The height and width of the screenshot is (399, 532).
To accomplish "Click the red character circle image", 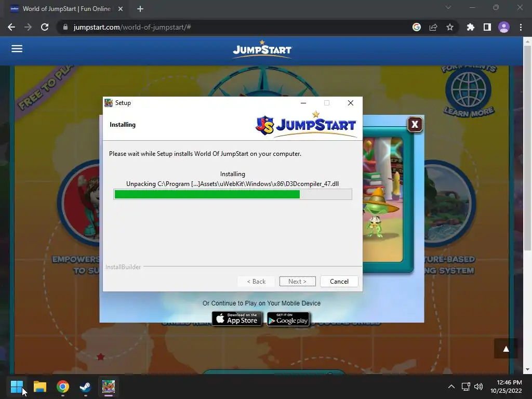I will pyautogui.click(x=79, y=204).
